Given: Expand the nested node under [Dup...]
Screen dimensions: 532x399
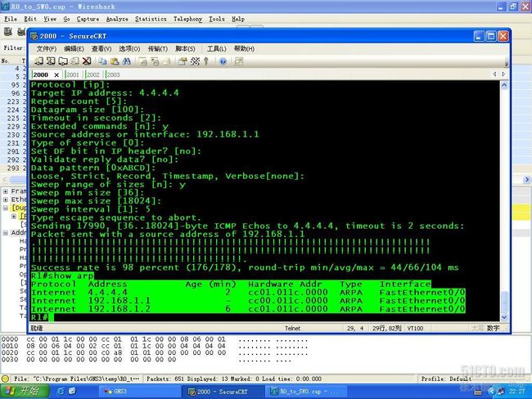Looking at the screenshot, I should click(14, 216).
